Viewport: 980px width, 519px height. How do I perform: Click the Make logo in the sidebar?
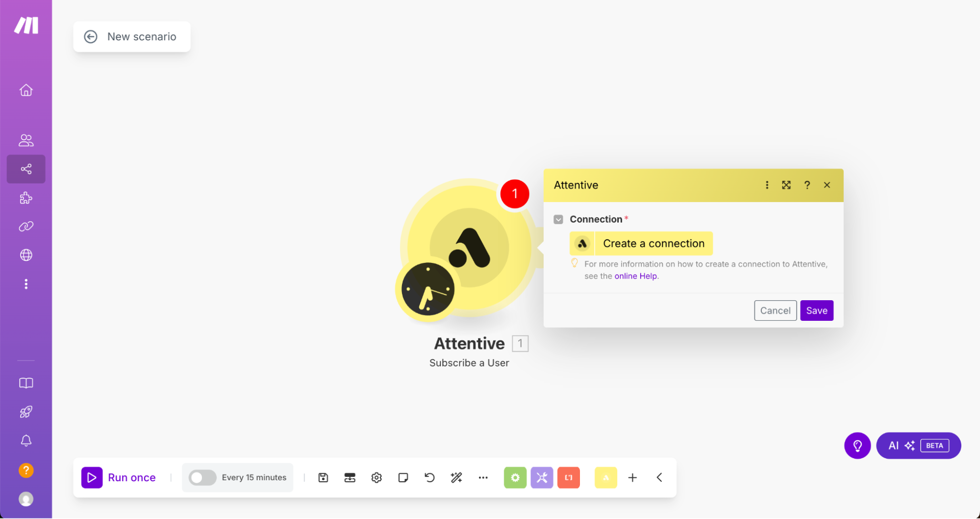point(26,25)
